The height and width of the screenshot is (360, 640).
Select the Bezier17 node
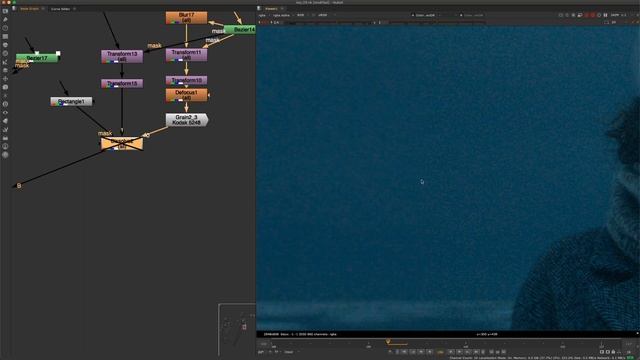click(x=37, y=58)
